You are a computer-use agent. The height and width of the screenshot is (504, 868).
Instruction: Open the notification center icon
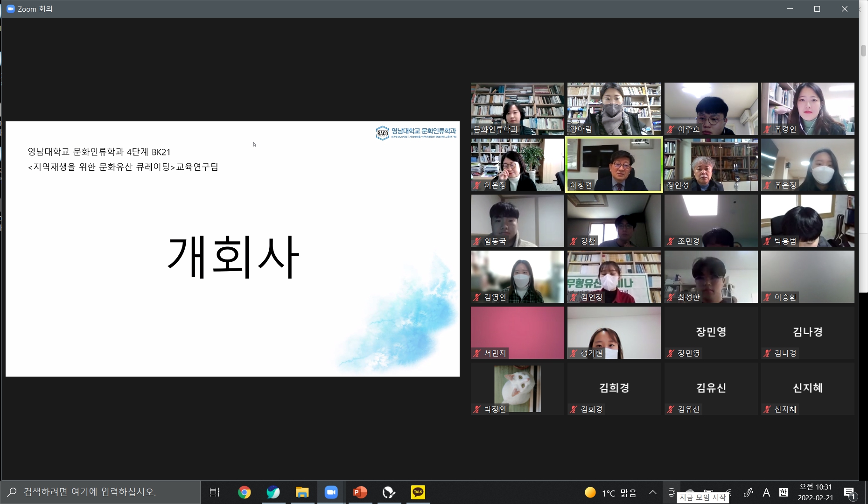(849, 492)
